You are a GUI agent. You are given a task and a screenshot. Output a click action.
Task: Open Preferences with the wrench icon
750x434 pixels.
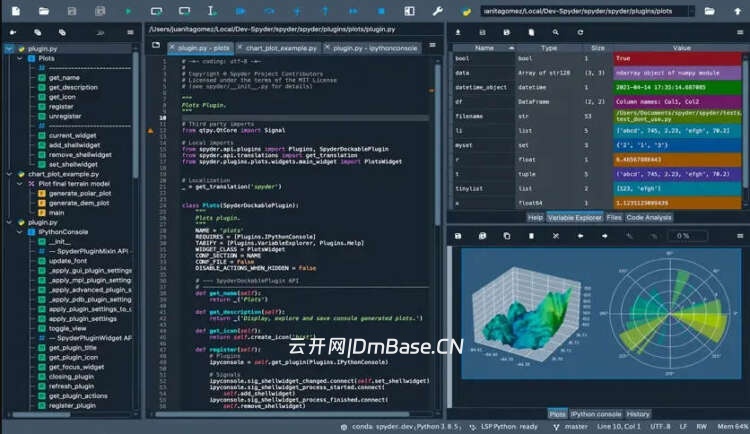coord(438,11)
